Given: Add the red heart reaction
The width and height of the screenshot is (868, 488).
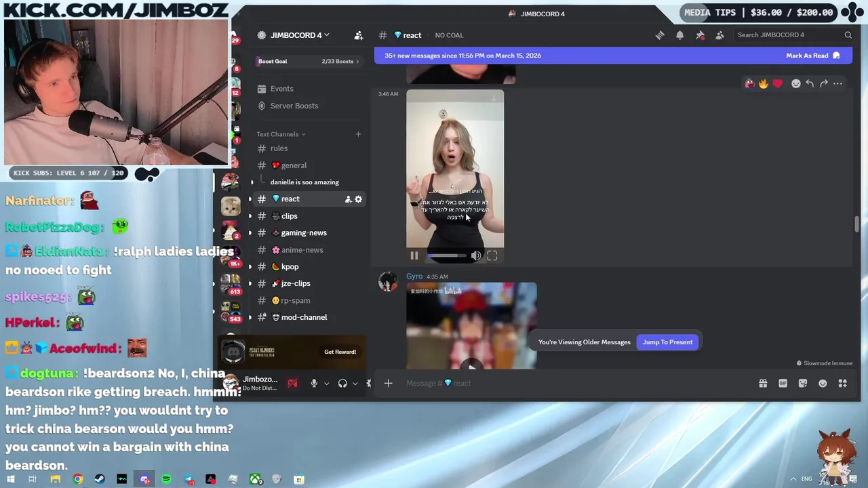Looking at the screenshot, I should coord(778,83).
